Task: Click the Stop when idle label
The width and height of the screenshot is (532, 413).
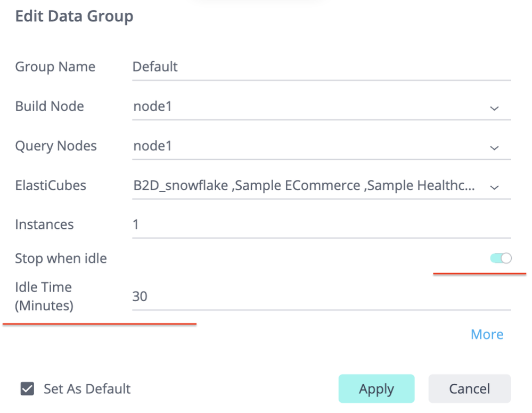Action: coord(61,259)
